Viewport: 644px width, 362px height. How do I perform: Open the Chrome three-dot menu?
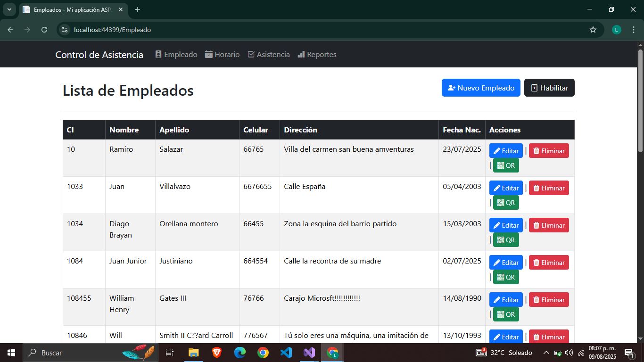(x=634, y=30)
